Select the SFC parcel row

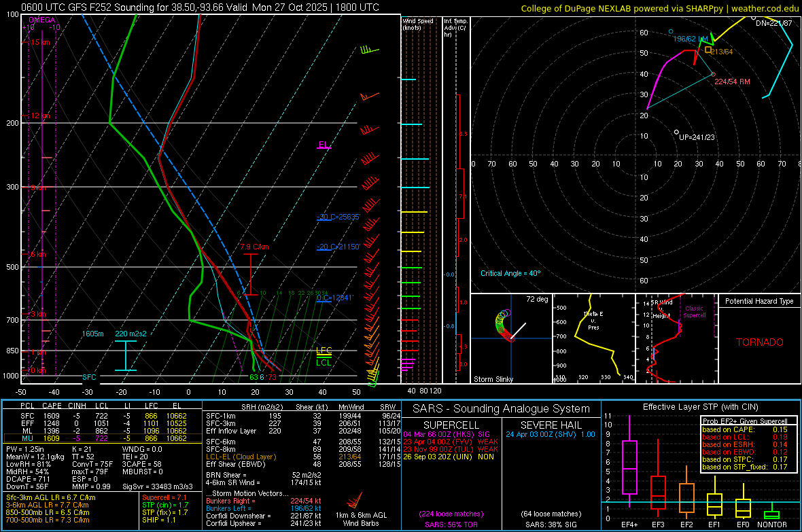coord(103,416)
